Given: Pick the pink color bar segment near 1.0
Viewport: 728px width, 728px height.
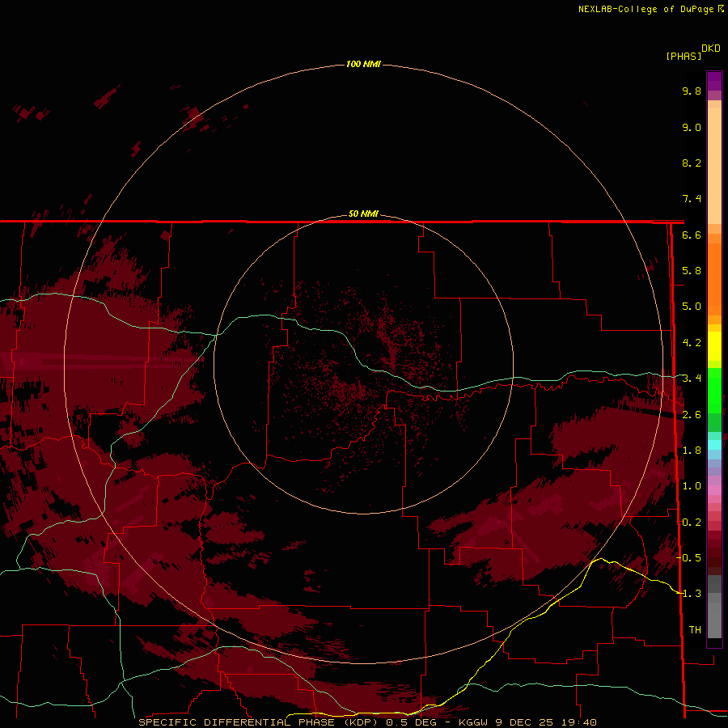Looking at the screenshot, I should tap(714, 490).
